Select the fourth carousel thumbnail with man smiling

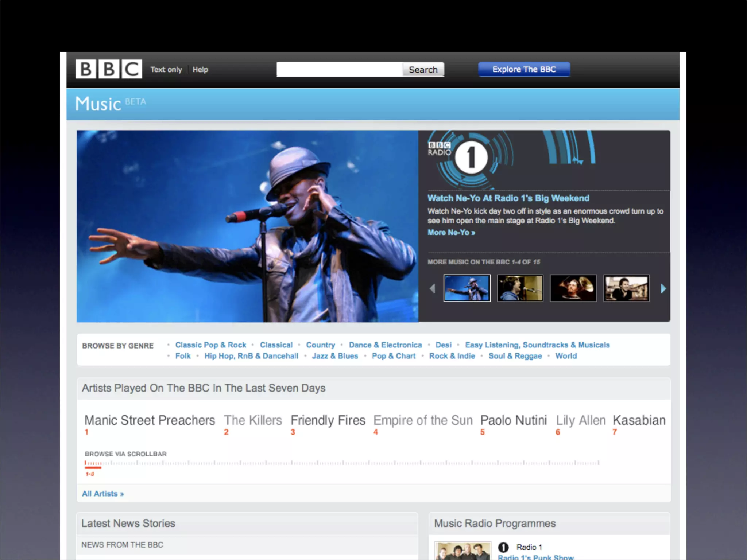pos(626,288)
